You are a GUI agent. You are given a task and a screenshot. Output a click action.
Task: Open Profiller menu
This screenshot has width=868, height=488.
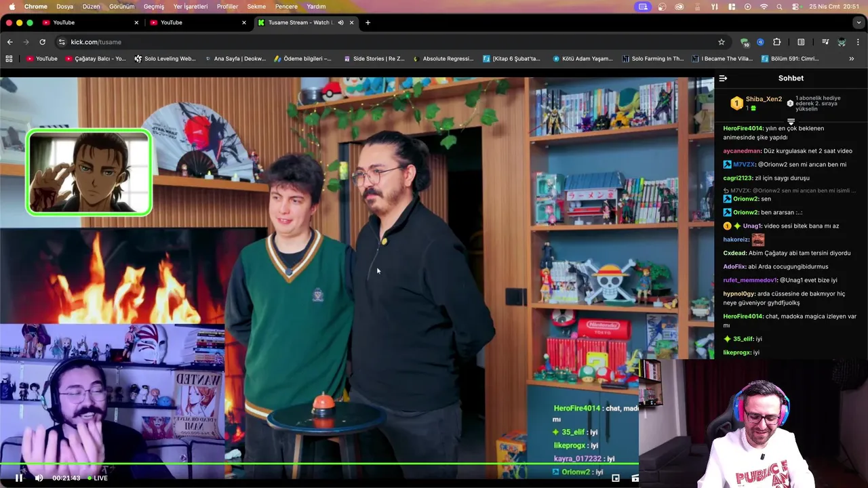point(227,7)
